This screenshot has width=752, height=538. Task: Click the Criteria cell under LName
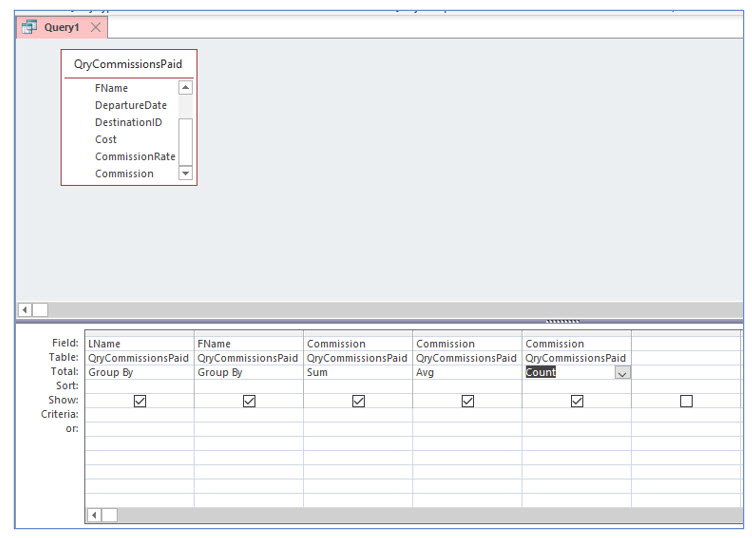(140, 415)
